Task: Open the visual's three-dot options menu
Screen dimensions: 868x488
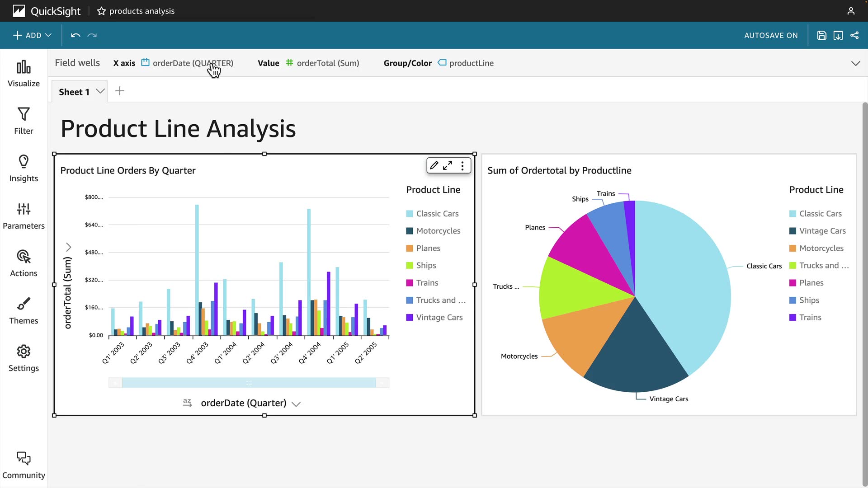Action: pos(462,165)
